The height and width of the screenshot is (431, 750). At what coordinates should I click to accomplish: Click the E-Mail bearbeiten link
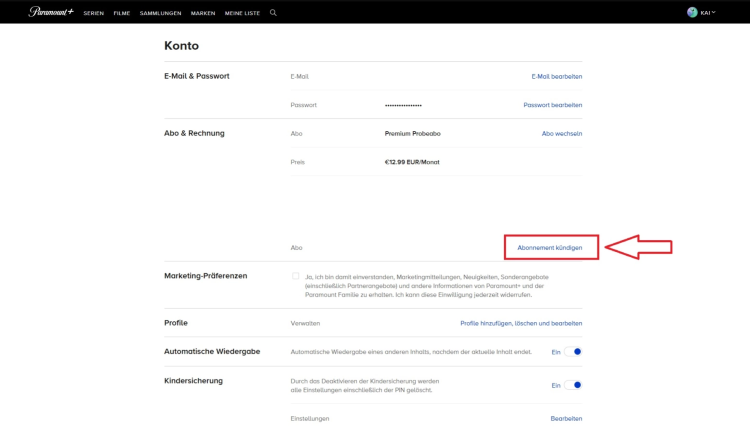556,76
